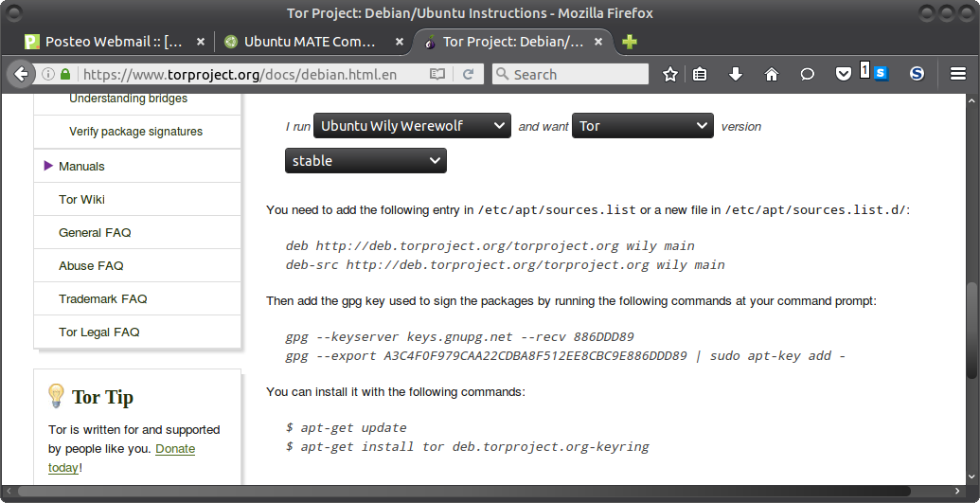Screen dimensions: 980x503
Task: Open the Tor package dropdown
Action: (643, 126)
